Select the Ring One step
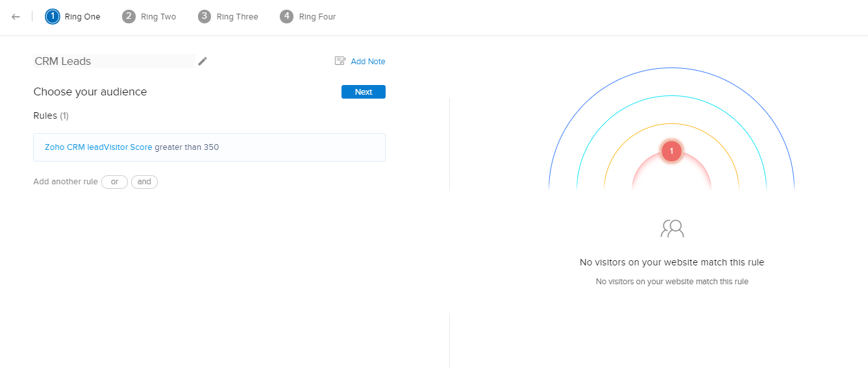 click(x=73, y=17)
